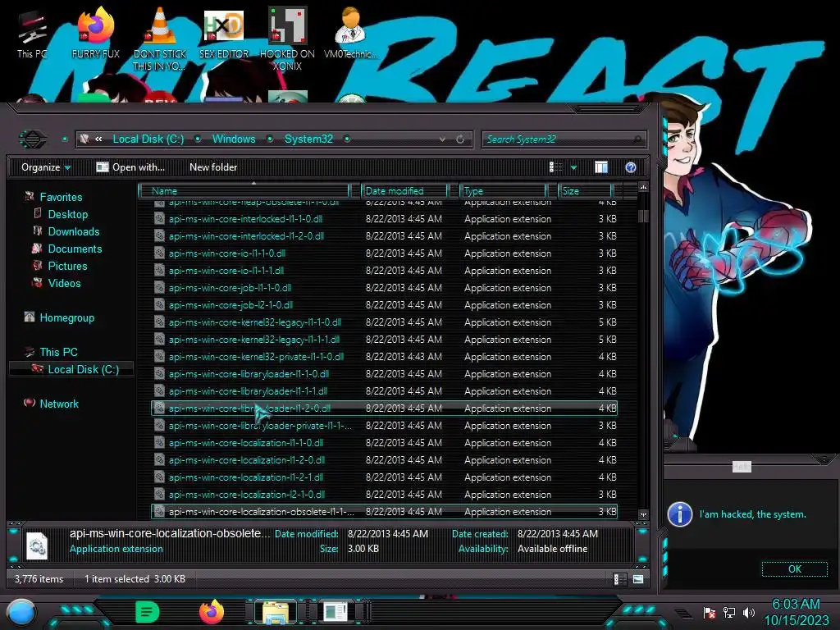Click the hexagonal Back navigation button in Explorer

33,139
